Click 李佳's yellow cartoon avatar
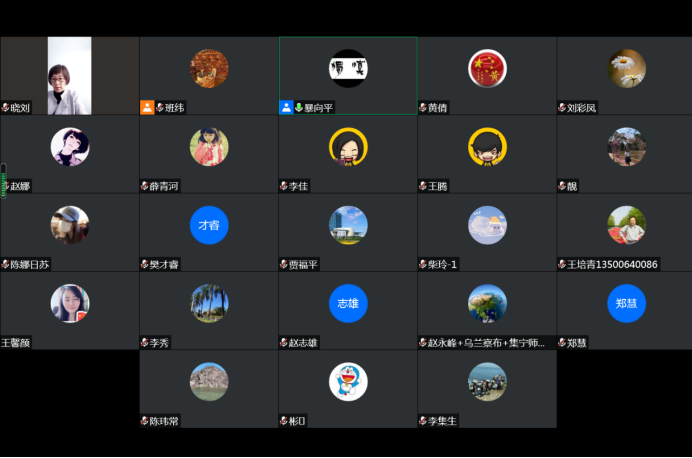 tap(348, 147)
